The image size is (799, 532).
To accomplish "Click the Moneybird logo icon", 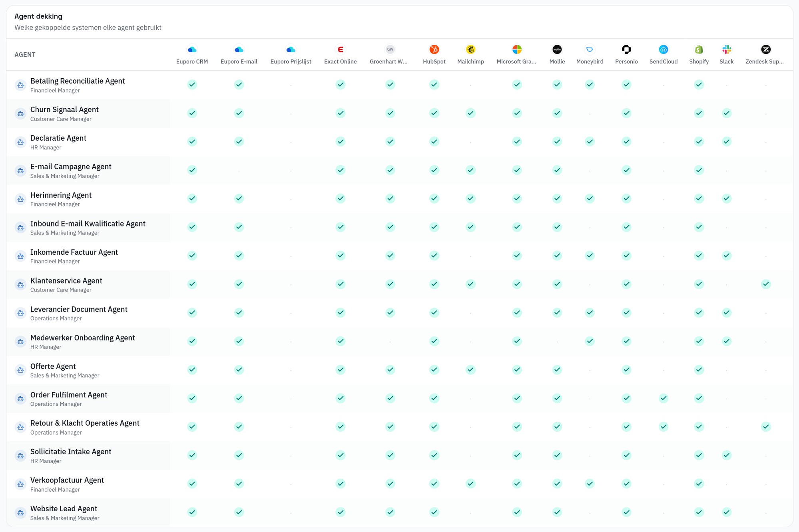I will click(590, 50).
